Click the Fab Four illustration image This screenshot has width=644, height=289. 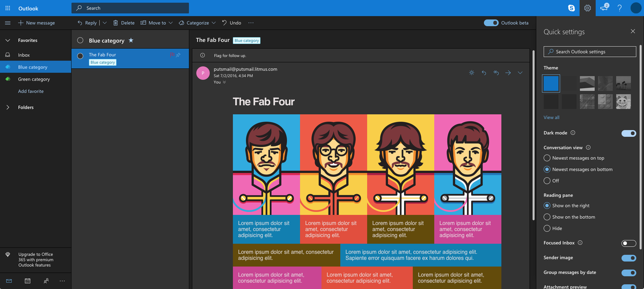[x=367, y=165]
